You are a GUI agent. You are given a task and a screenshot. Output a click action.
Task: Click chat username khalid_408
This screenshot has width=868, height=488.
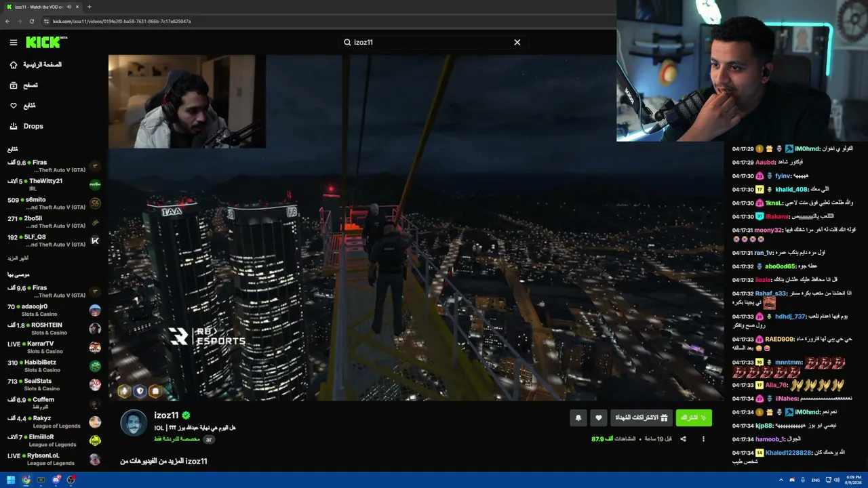[x=791, y=190]
